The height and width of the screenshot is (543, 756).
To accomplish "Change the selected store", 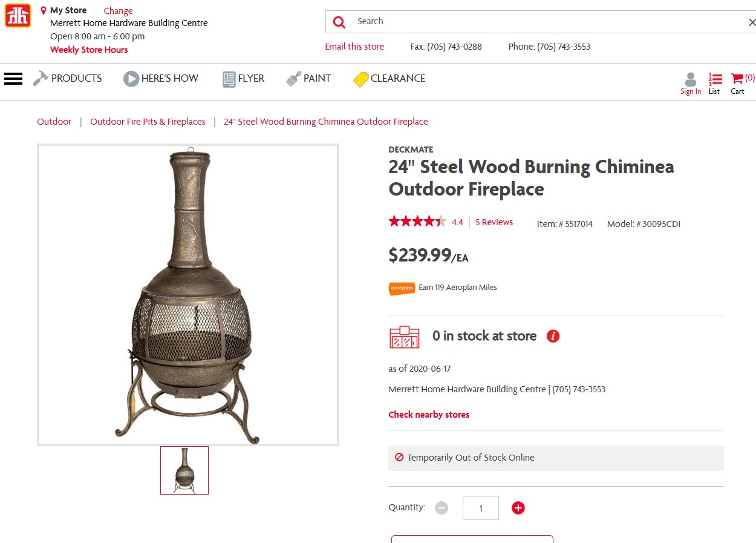I will click(x=118, y=11).
